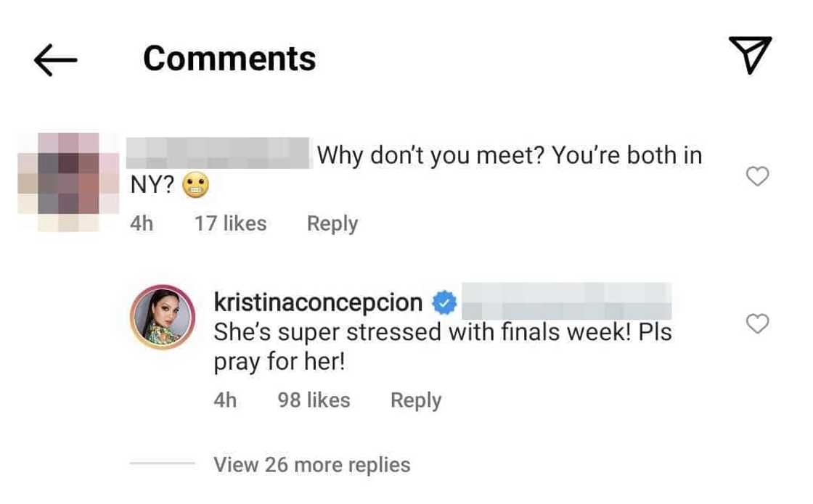Open the blurred username on first comment

tap(218, 155)
